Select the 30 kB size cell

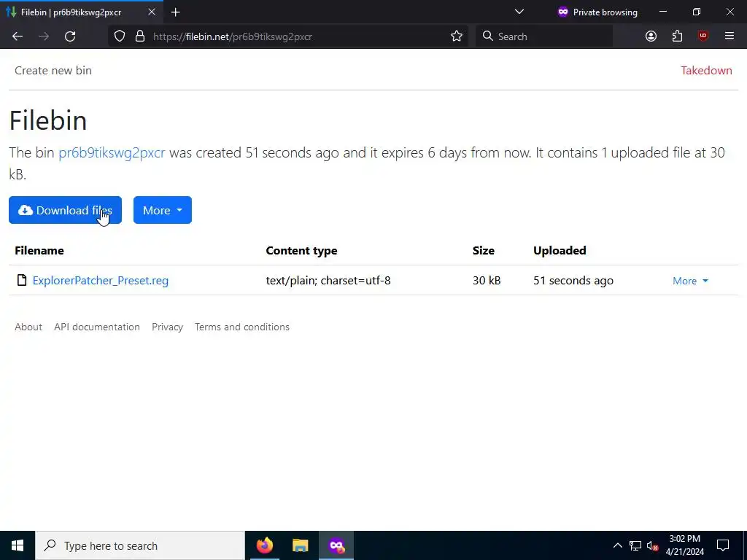coord(487,281)
